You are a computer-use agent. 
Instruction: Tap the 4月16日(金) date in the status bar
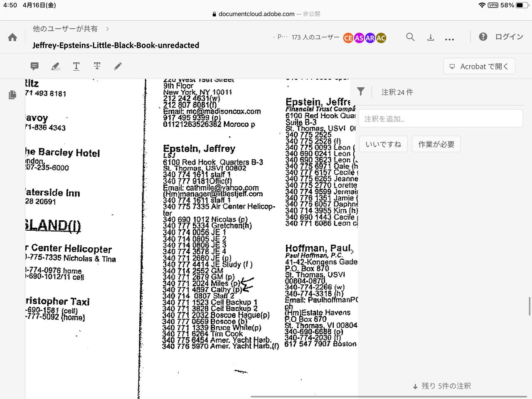(x=39, y=5)
